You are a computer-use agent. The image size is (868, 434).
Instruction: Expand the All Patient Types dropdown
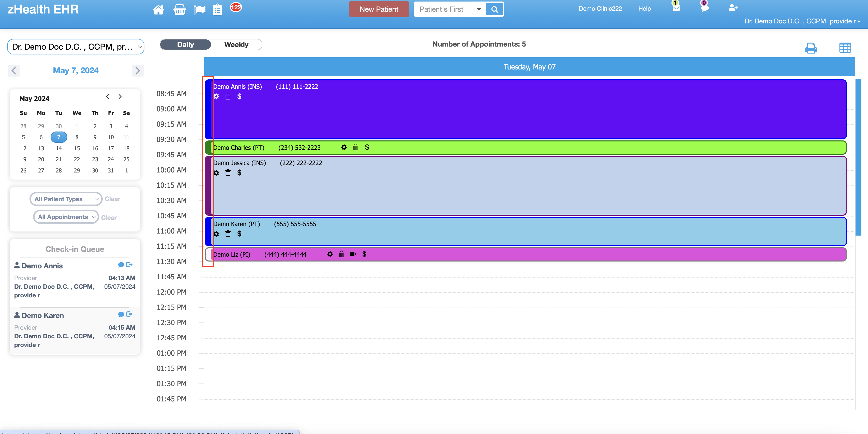click(x=66, y=199)
